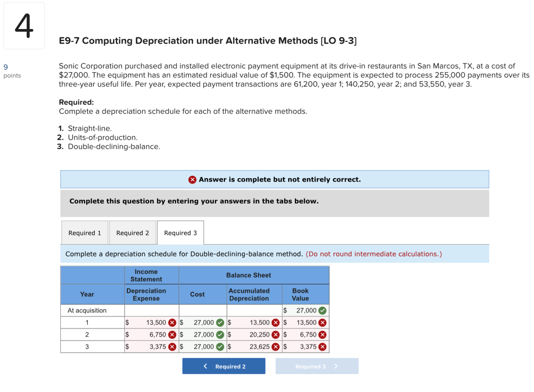Select the Required 3 tab
This screenshot has height=392, width=534.
click(180, 233)
